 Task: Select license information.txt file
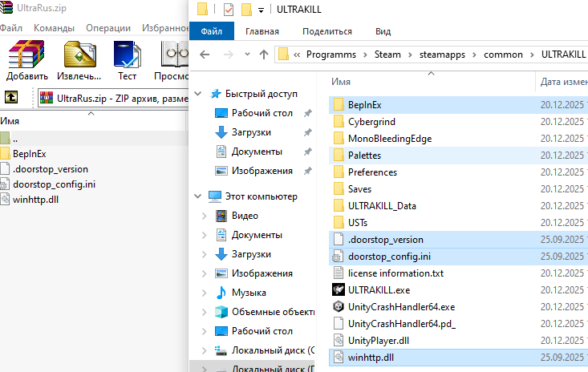pos(395,273)
